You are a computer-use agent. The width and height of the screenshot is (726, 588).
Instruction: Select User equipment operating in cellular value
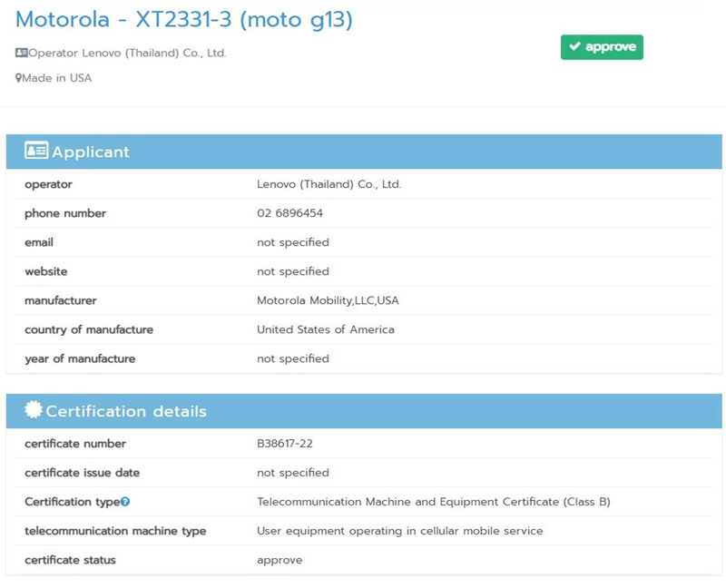[x=399, y=531]
